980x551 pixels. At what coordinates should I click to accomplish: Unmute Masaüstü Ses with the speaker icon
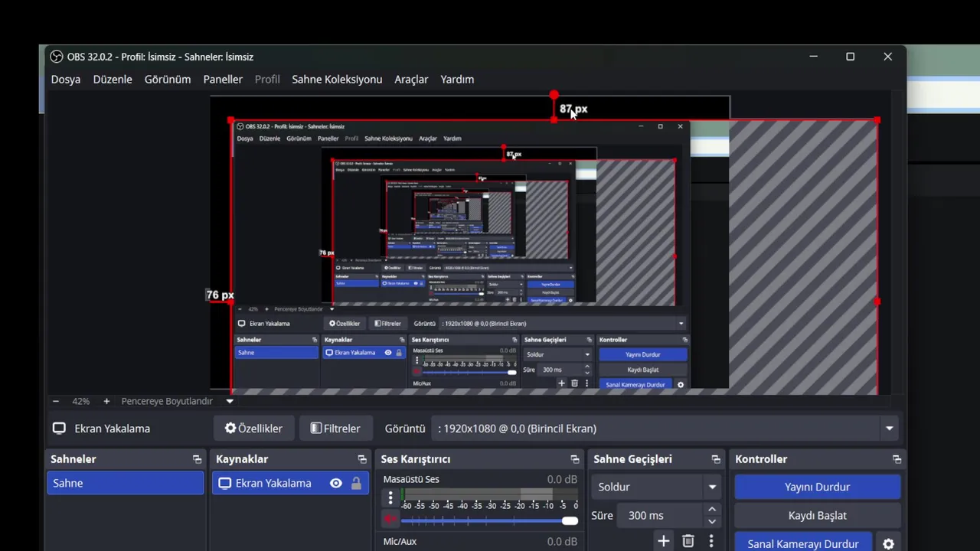[x=390, y=520]
